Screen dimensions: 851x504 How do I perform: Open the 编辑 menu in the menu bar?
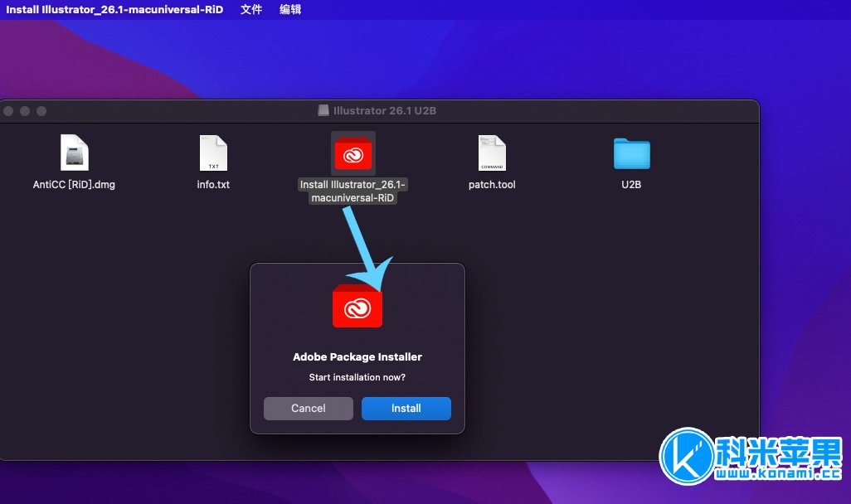coord(290,9)
